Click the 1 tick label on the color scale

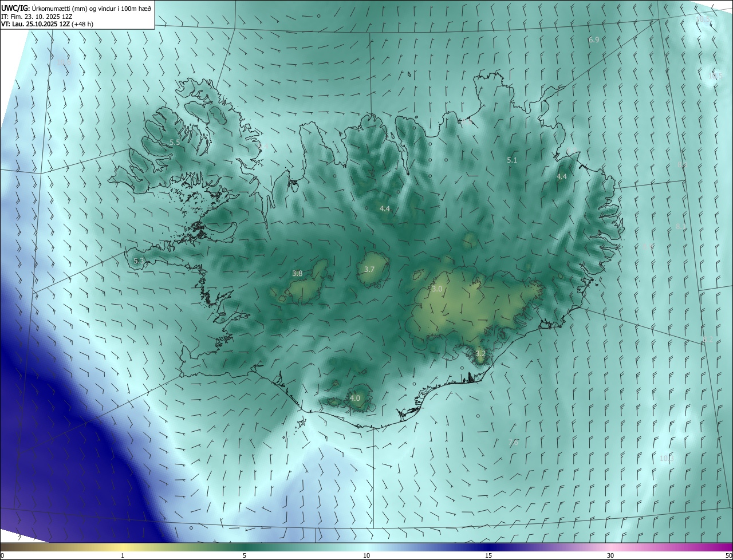pos(123,556)
